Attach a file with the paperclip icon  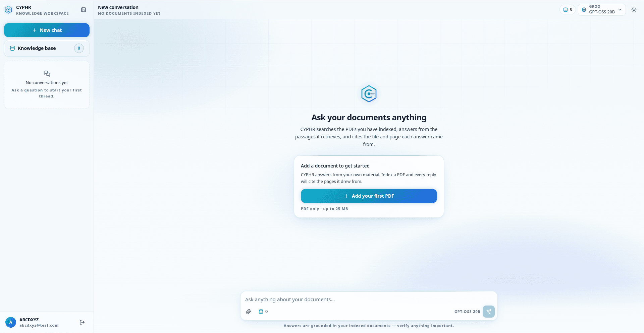point(249,312)
